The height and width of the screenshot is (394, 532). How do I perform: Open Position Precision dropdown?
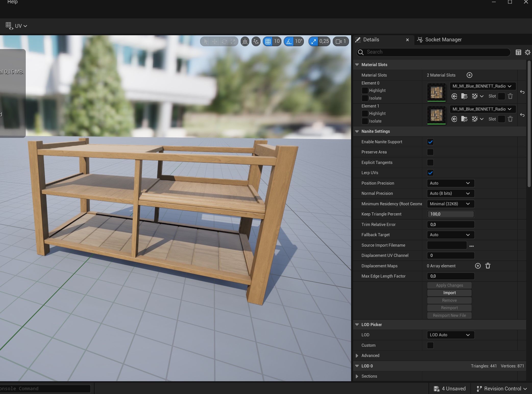(x=450, y=183)
